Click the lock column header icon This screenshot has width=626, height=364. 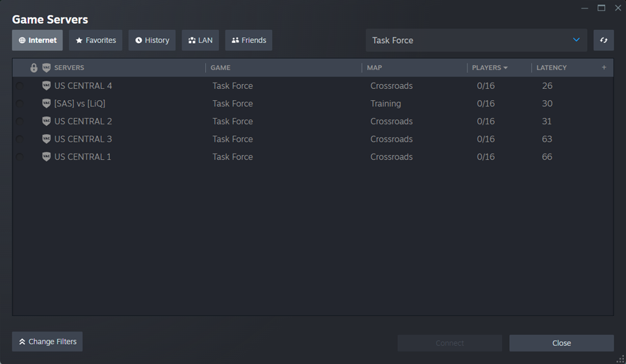tap(34, 68)
